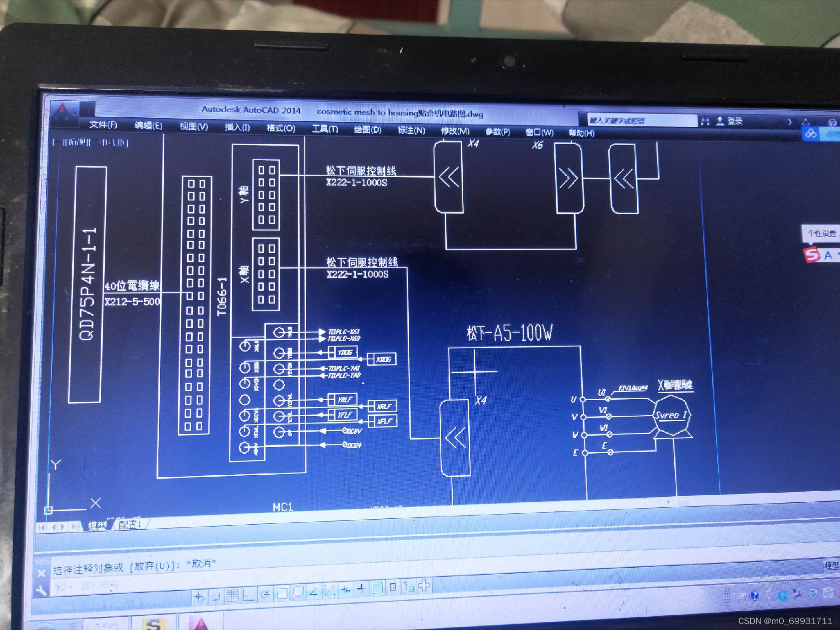Click the command prompt recent-commands icon
Screen dimensions: 840x630
[61, 587]
